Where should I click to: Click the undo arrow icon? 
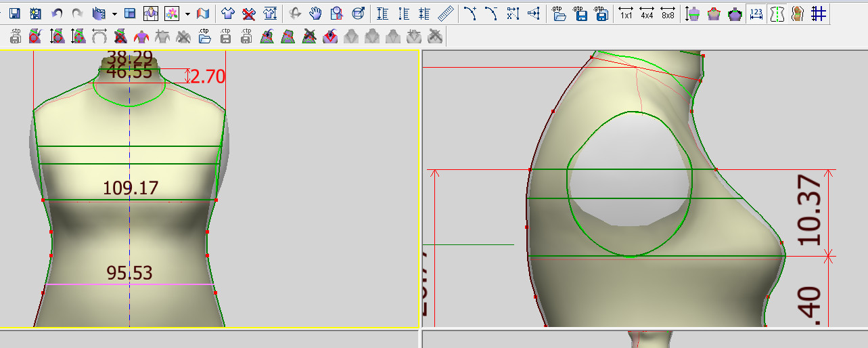pyautogui.click(x=57, y=13)
